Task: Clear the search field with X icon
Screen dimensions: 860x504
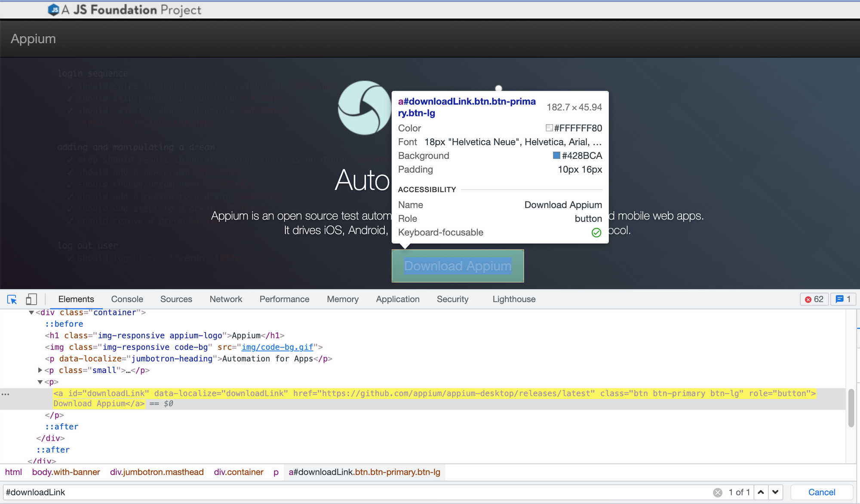Action: point(718,492)
